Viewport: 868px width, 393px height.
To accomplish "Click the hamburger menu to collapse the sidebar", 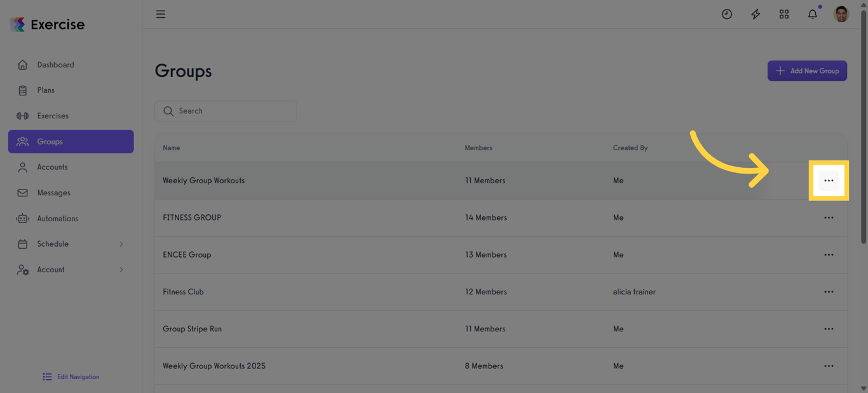I will (160, 13).
